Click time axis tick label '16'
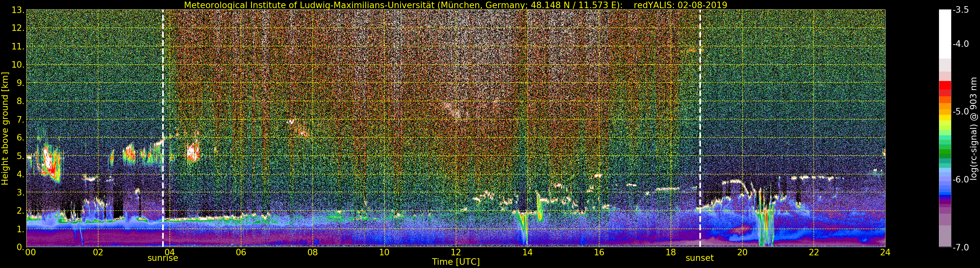This screenshot has width=980, height=268. (x=599, y=252)
